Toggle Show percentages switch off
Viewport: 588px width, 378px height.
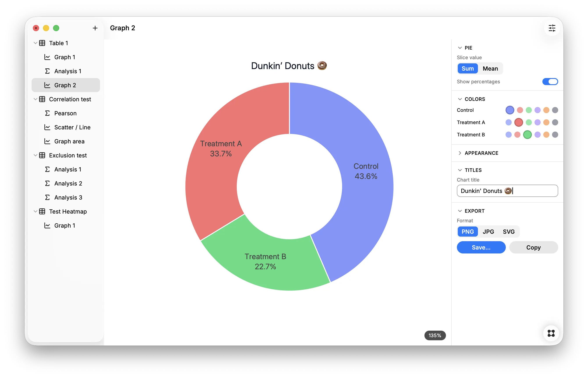click(x=550, y=82)
